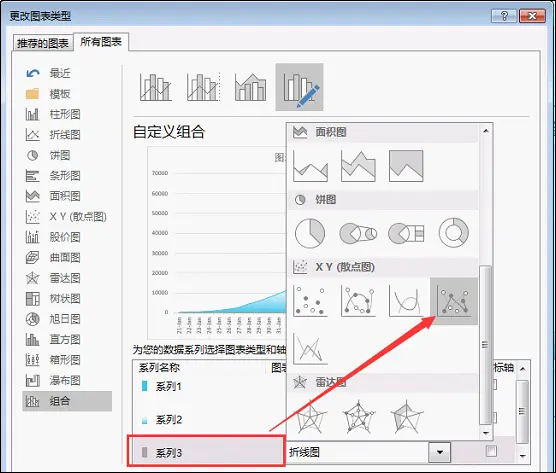
Task: Choose the basic area chart subtype
Action: 311,166
